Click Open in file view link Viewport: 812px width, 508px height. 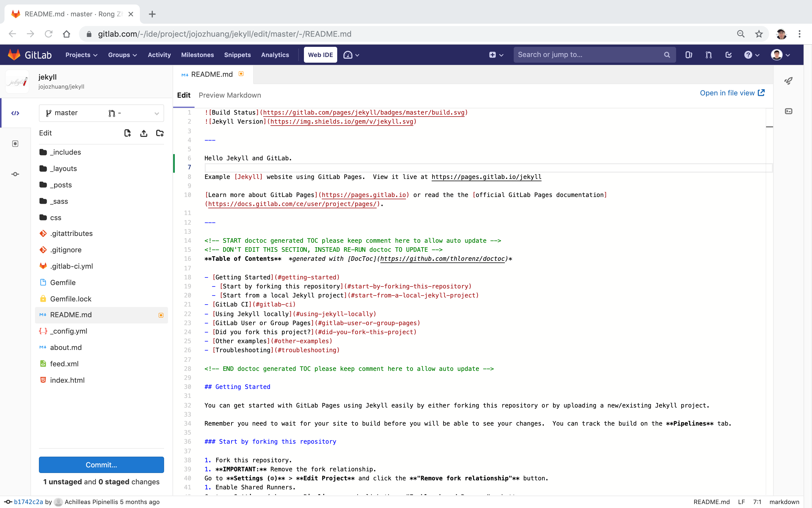pyautogui.click(x=732, y=93)
